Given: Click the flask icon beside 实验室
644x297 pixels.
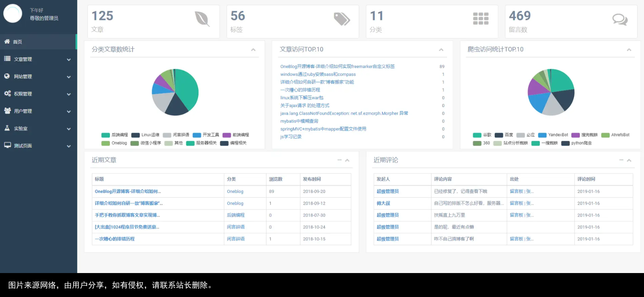Looking at the screenshot, I should click(7, 128).
